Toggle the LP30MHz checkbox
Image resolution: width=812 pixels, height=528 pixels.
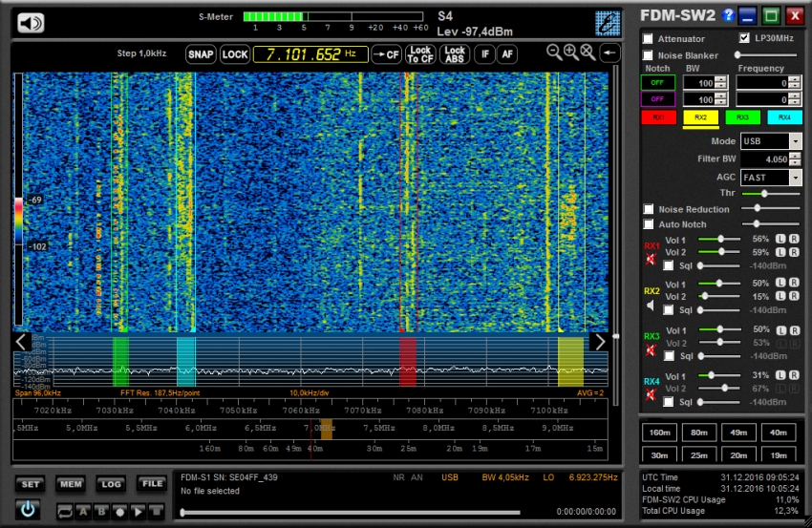click(745, 38)
